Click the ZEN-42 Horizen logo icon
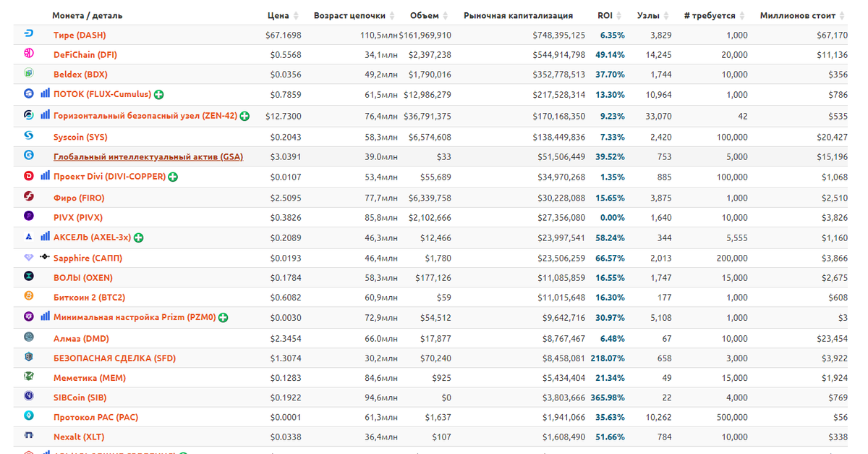The width and height of the screenshot is (868, 454). click(x=29, y=115)
